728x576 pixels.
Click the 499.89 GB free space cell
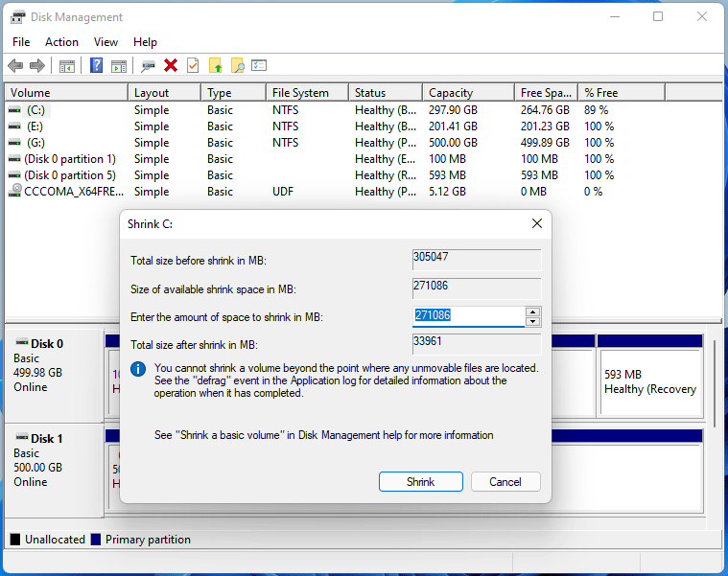pos(545,143)
